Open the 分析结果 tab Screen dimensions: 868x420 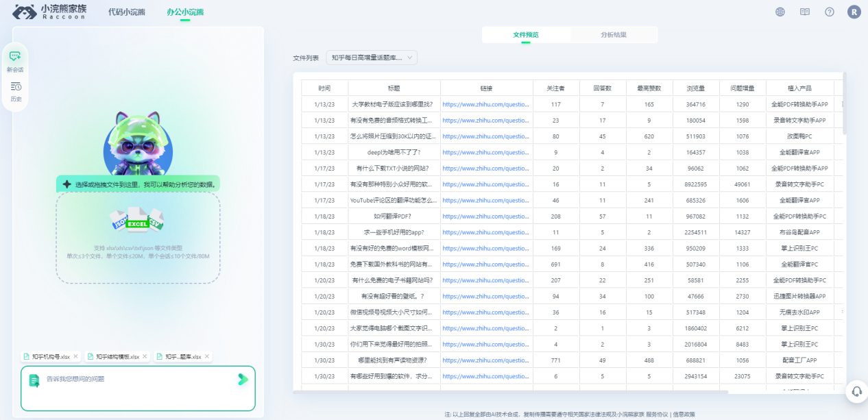[614, 34]
